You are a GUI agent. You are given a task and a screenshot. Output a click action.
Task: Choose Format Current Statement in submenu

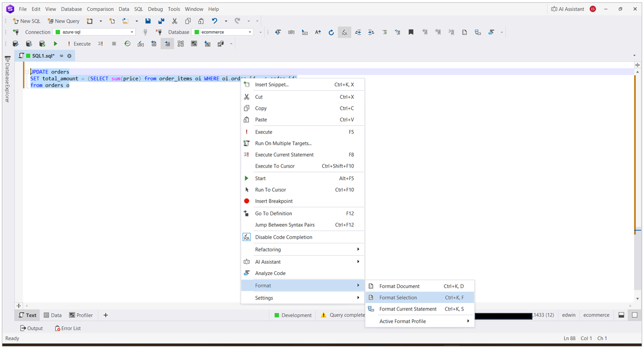pos(420,309)
